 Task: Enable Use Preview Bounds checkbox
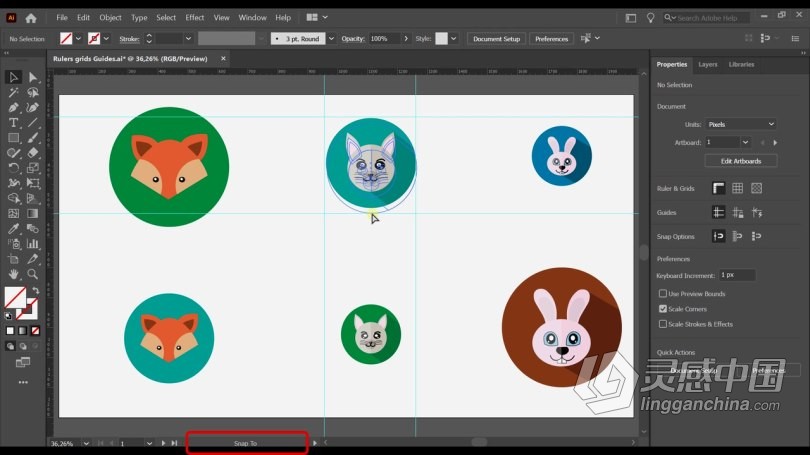coord(663,293)
